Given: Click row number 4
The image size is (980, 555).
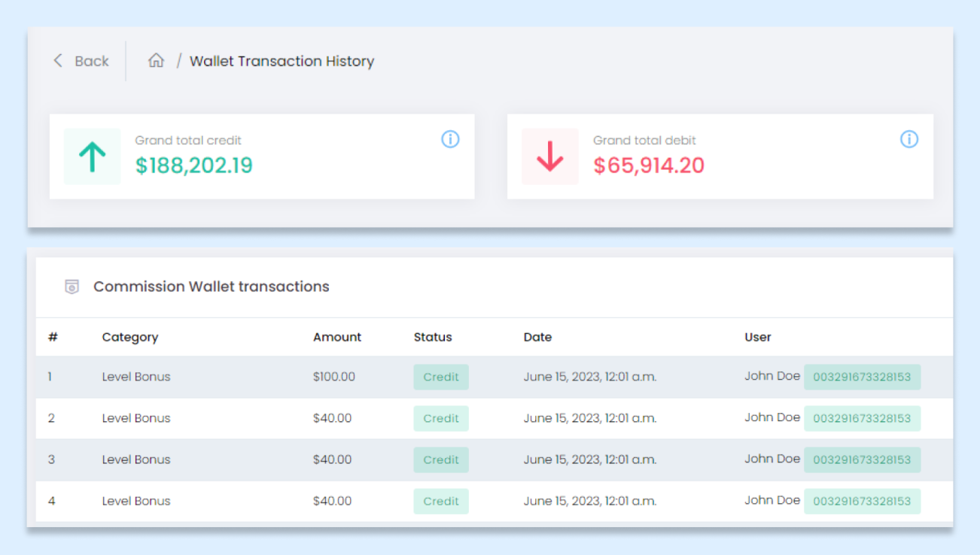Looking at the screenshot, I should [x=51, y=501].
